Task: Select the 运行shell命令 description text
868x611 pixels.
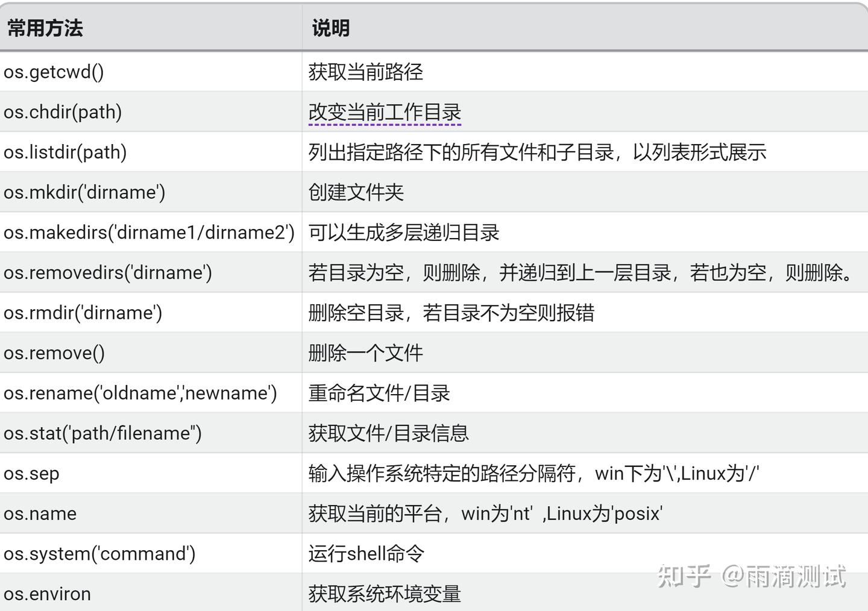Action: 366,553
